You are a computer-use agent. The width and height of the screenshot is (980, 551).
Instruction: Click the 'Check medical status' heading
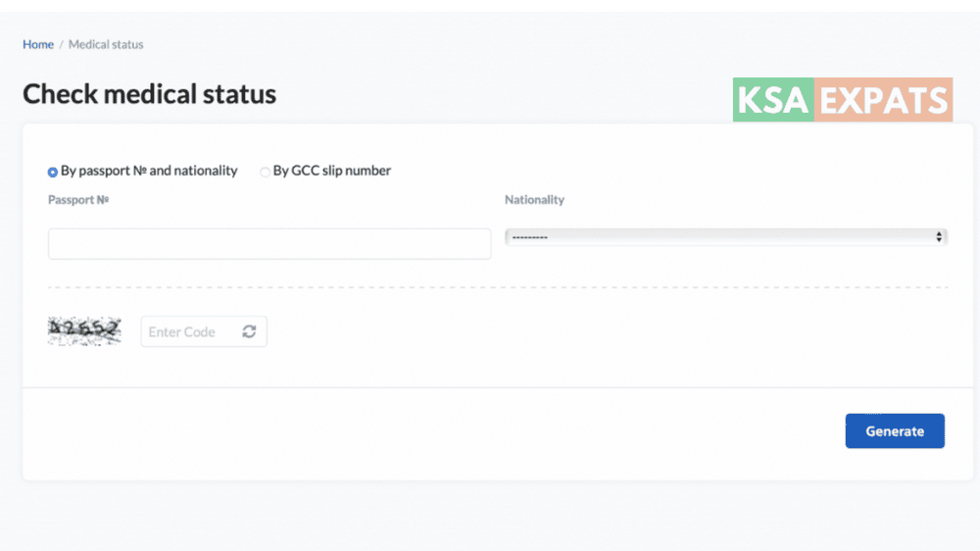[149, 94]
